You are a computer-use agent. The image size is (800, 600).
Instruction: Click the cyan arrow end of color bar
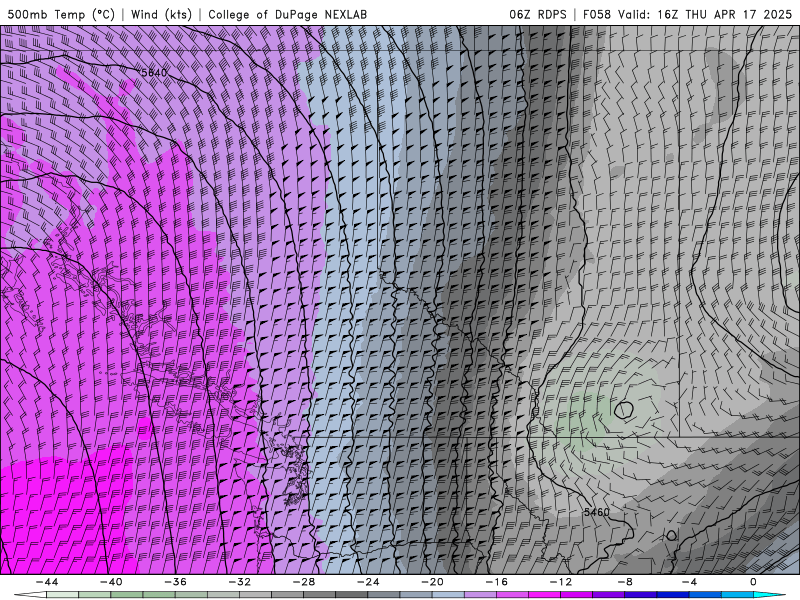tap(770, 595)
